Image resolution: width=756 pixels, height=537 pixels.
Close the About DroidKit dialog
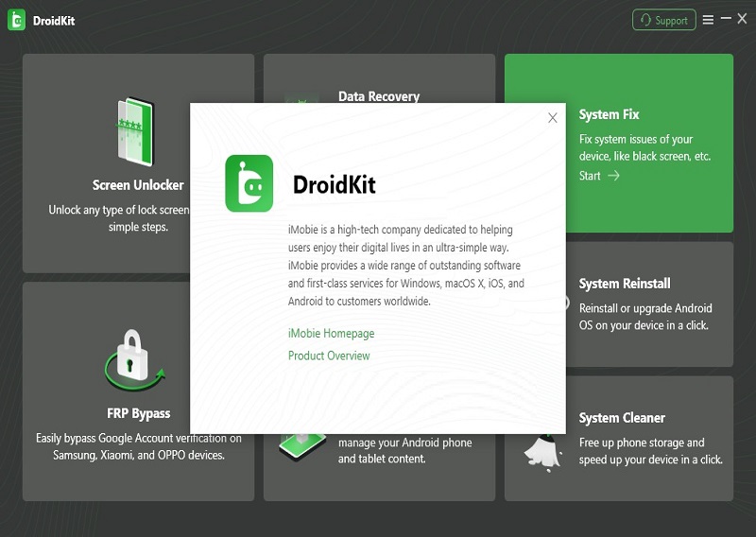click(x=553, y=118)
